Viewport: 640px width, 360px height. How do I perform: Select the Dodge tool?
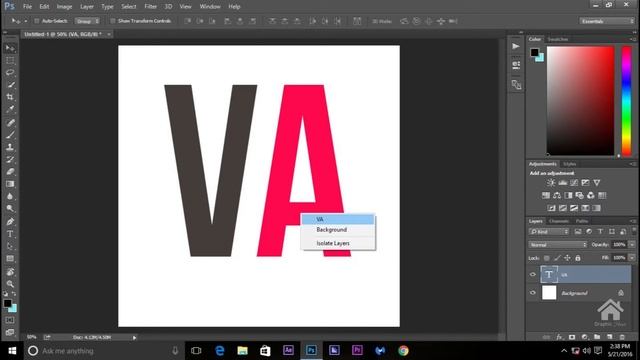[10, 209]
